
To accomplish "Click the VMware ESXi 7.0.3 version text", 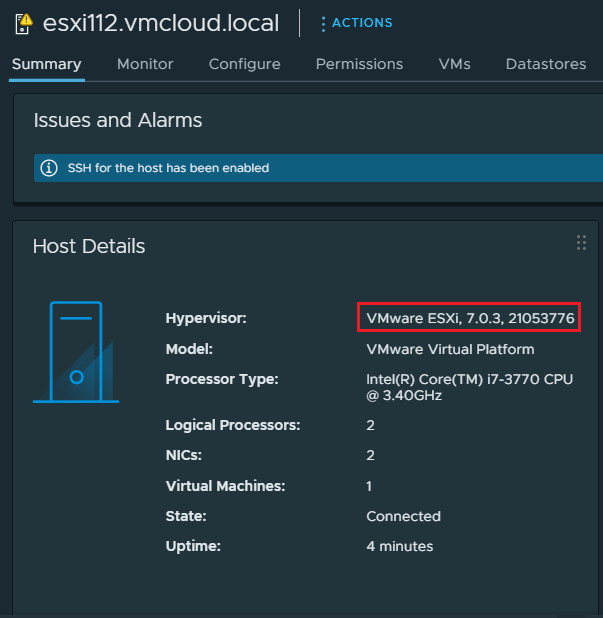I will tap(469, 319).
